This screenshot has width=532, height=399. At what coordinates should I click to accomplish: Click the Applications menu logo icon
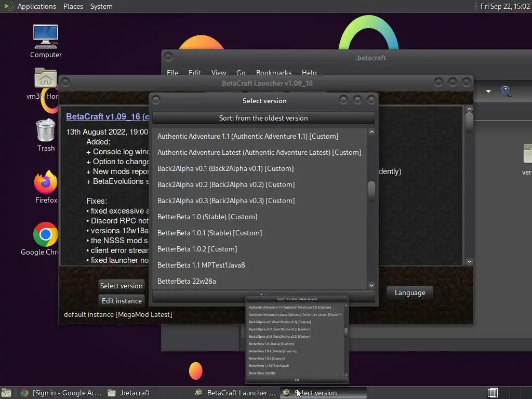(8, 6)
